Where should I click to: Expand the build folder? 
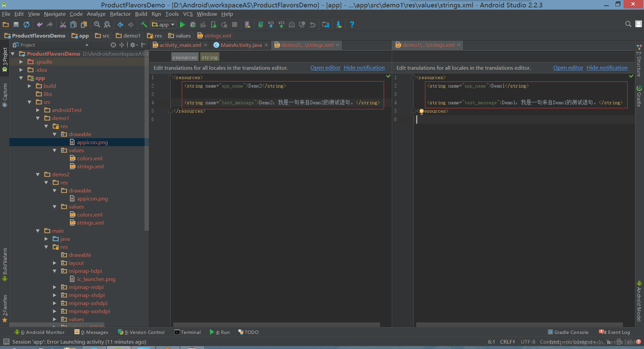tap(30, 86)
